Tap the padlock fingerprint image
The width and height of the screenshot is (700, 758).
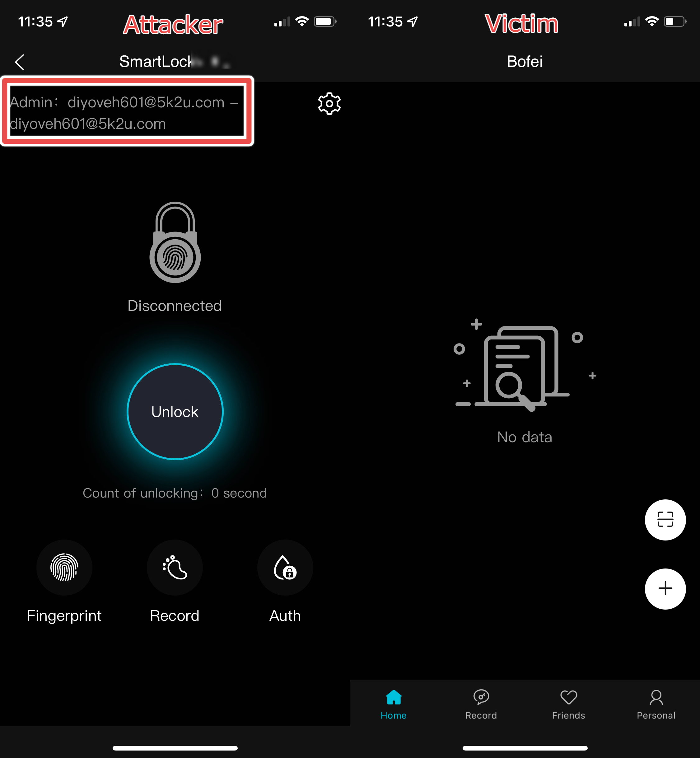click(x=175, y=242)
